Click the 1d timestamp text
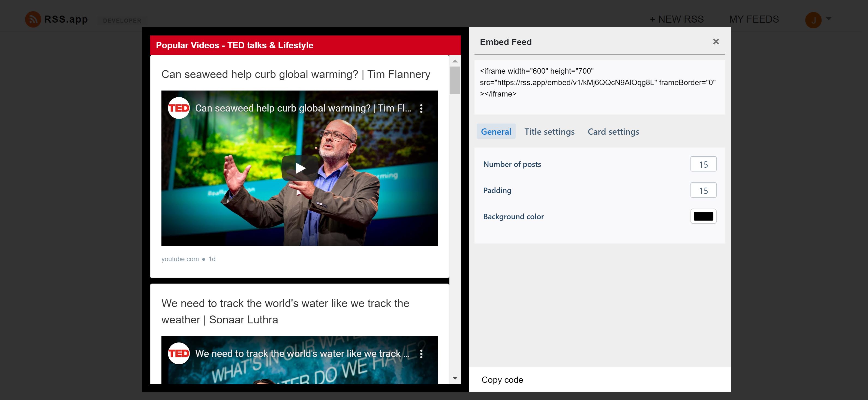 click(x=212, y=259)
